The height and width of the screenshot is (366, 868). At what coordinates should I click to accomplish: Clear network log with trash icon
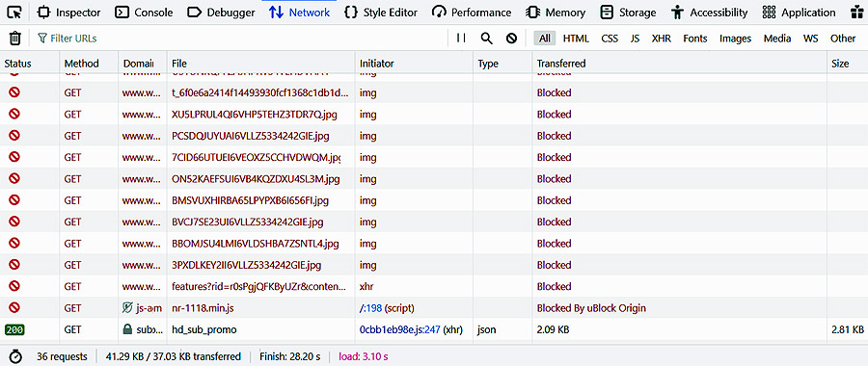pyautogui.click(x=15, y=39)
